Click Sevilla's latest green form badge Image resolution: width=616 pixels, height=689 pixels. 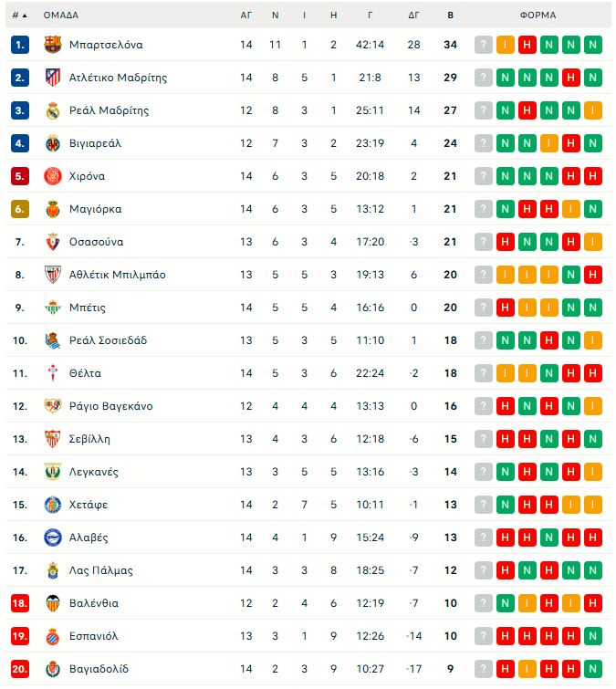593,439
